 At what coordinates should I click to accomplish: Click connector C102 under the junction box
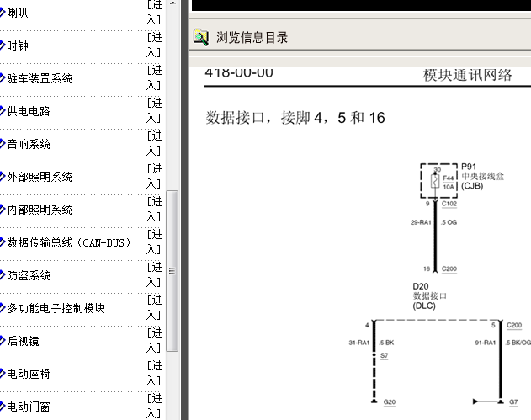449,204
